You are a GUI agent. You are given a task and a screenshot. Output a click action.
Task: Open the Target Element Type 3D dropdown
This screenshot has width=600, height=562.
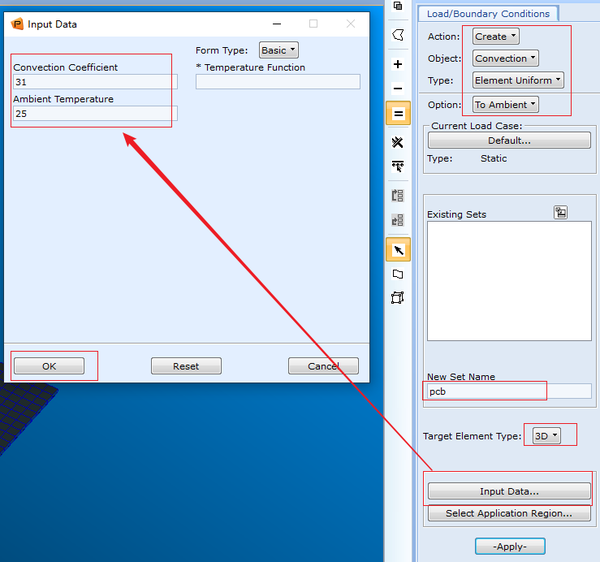[x=546, y=436]
